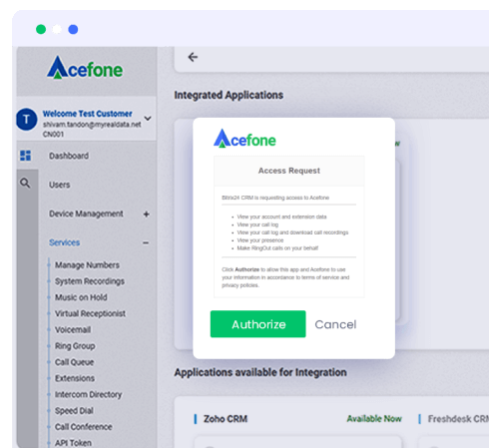Click the green Authorize button

258,324
